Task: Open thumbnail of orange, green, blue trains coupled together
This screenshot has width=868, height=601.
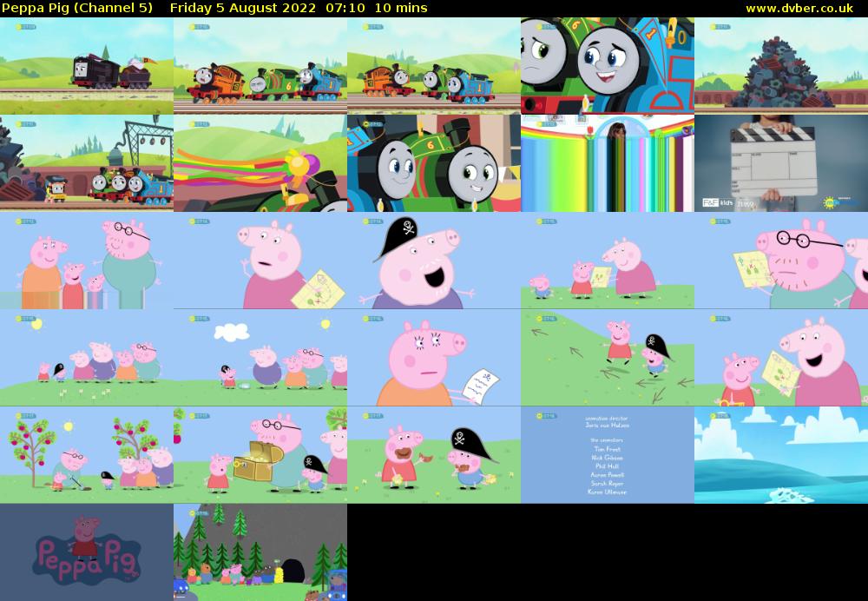Action: click(260, 66)
